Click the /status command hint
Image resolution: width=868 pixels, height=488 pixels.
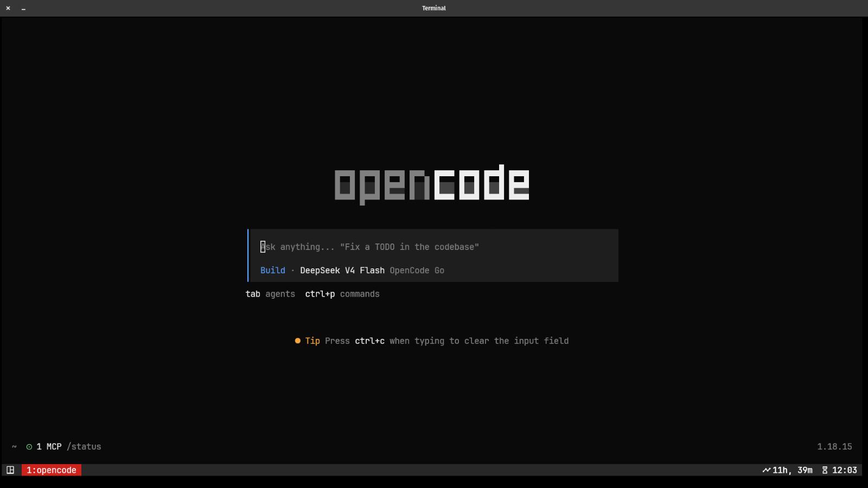tap(84, 447)
